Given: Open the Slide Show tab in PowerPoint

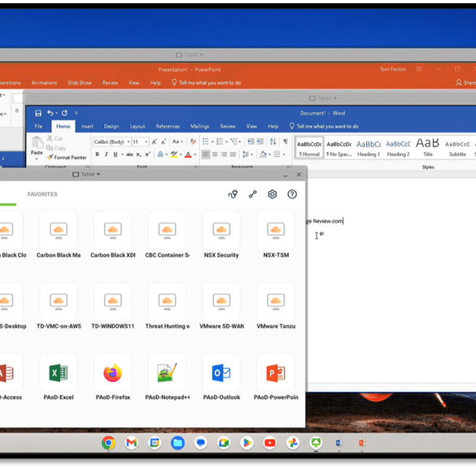Looking at the screenshot, I should point(80,83).
